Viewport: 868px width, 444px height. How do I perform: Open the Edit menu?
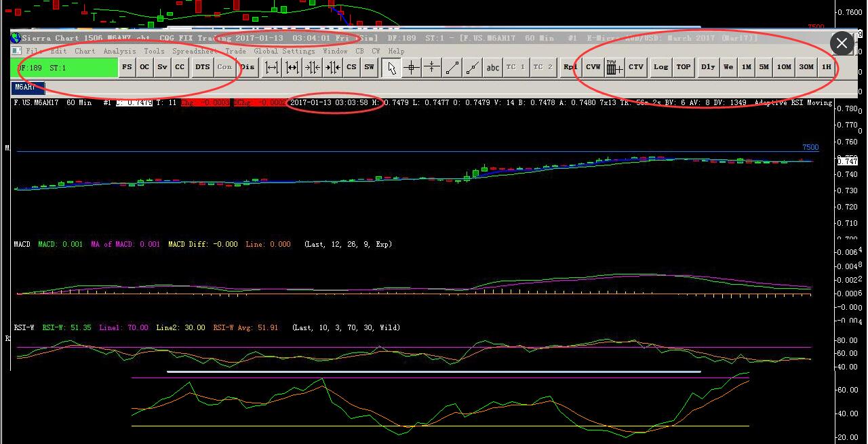coord(58,51)
